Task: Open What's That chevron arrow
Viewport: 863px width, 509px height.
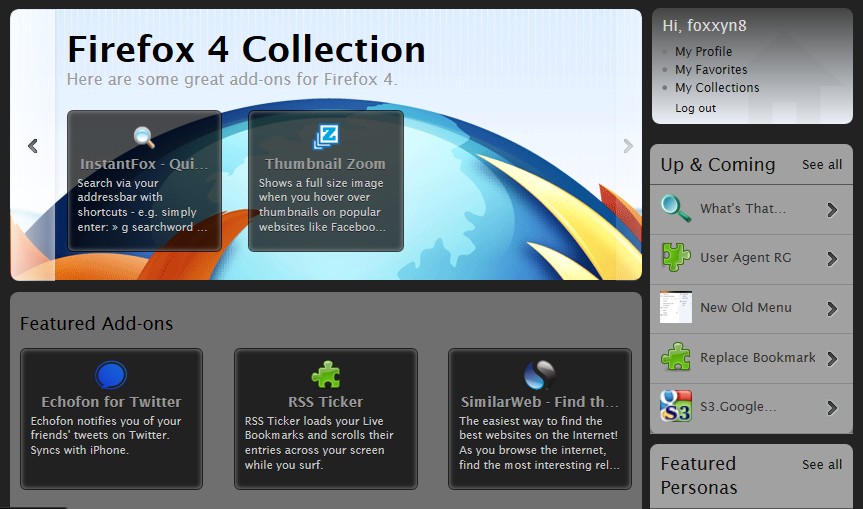Action: point(832,210)
